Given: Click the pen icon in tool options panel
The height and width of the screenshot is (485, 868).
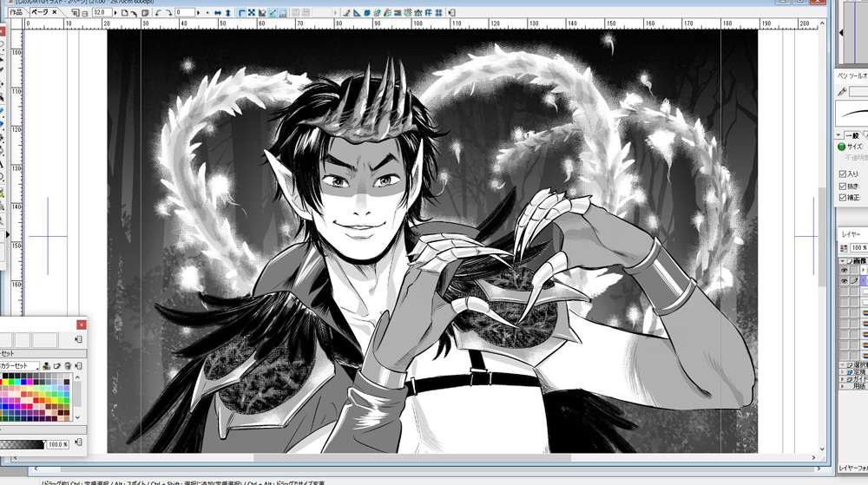Looking at the screenshot, I should [843, 92].
